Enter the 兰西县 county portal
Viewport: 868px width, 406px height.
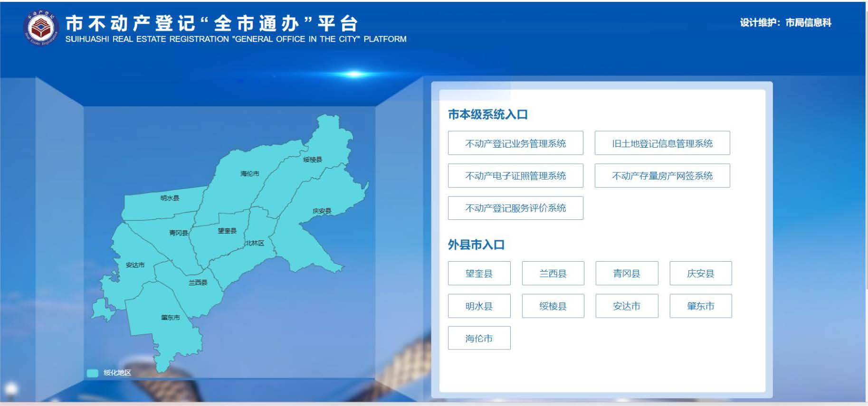(553, 274)
